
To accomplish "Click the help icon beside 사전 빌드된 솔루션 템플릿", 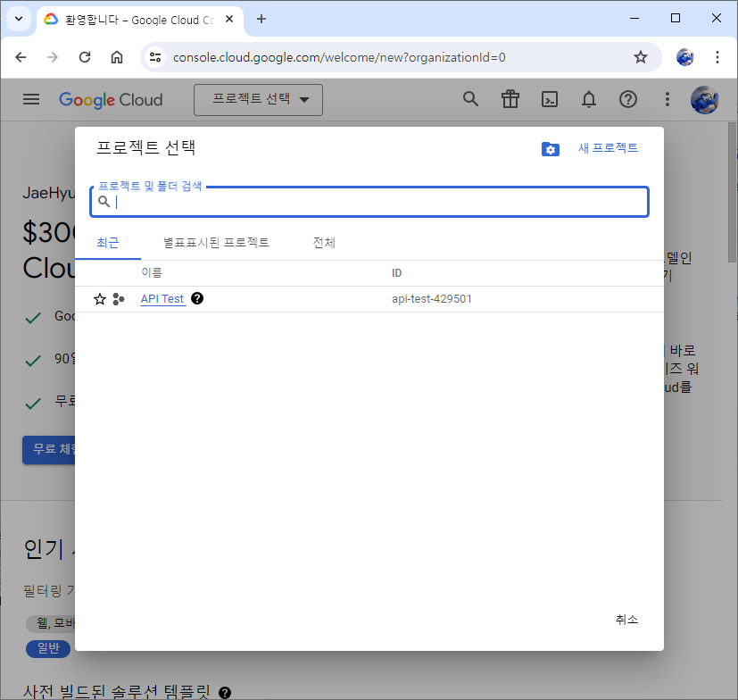I will [225, 693].
